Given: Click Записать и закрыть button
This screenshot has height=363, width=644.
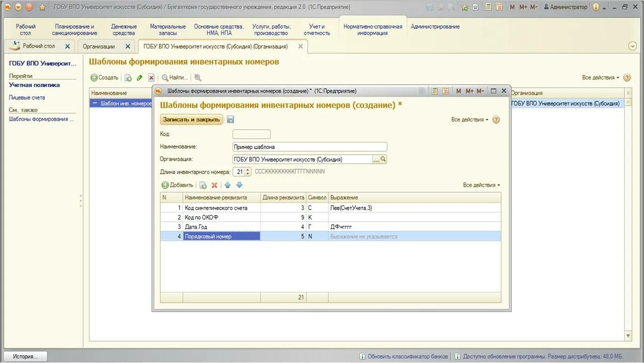Looking at the screenshot, I should (x=192, y=119).
